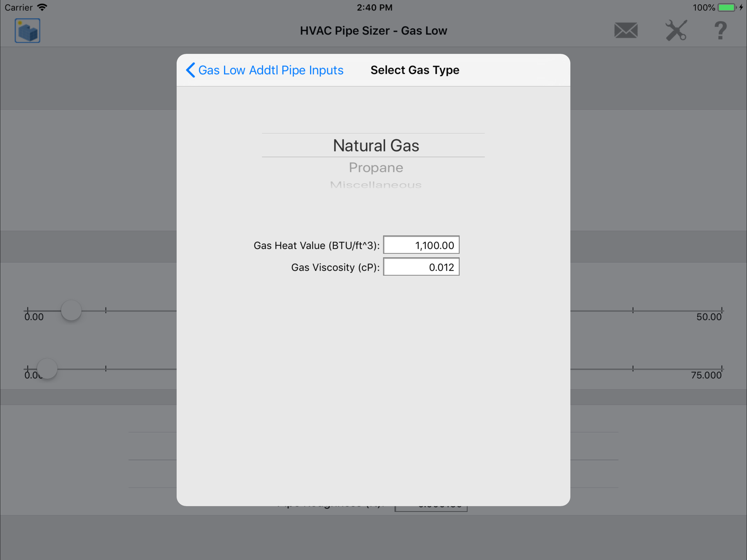Tap the 50.00 slider end label

click(x=708, y=317)
